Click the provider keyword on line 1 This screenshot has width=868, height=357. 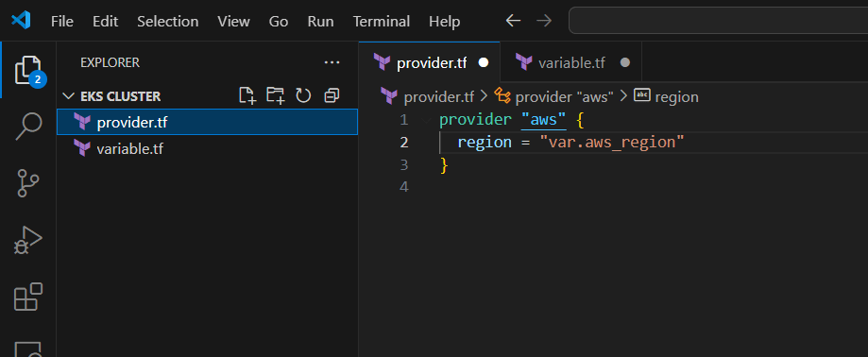tap(475, 120)
